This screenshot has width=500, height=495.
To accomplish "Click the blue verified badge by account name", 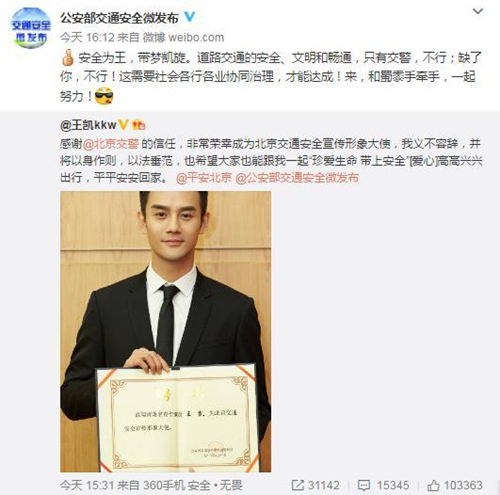I will pyautogui.click(x=190, y=17).
